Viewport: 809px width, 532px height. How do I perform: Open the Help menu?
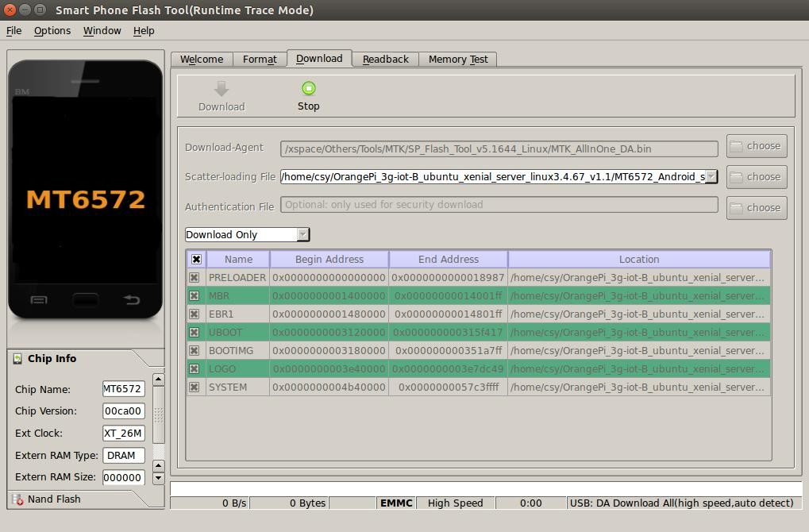click(144, 30)
